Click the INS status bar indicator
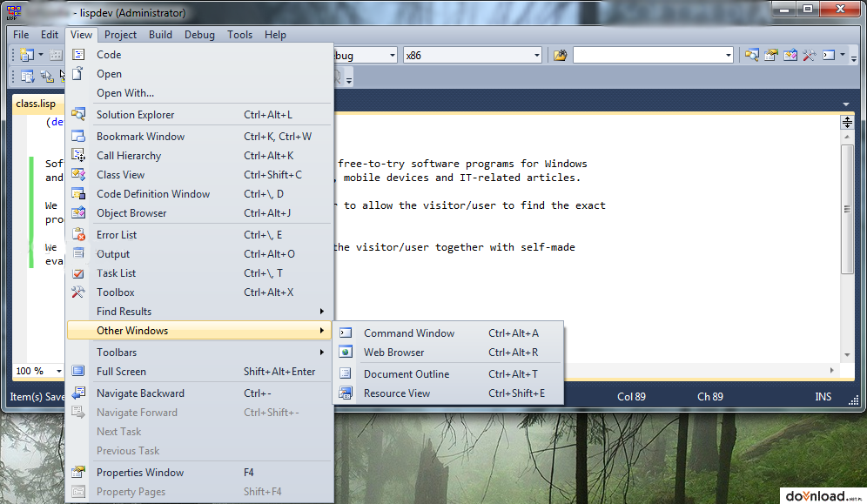Screen dimensions: 867x504 pyautogui.click(x=823, y=396)
